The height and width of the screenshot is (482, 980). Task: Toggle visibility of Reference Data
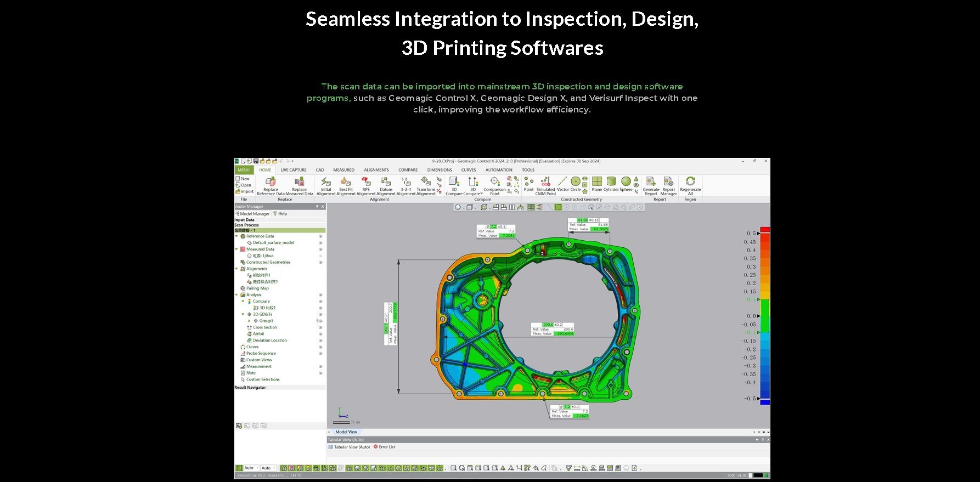click(x=320, y=236)
